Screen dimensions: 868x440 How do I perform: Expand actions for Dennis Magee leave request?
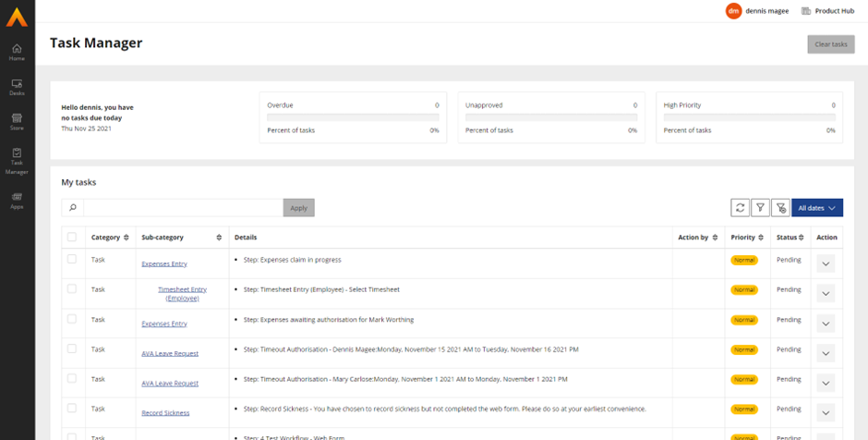tap(826, 353)
